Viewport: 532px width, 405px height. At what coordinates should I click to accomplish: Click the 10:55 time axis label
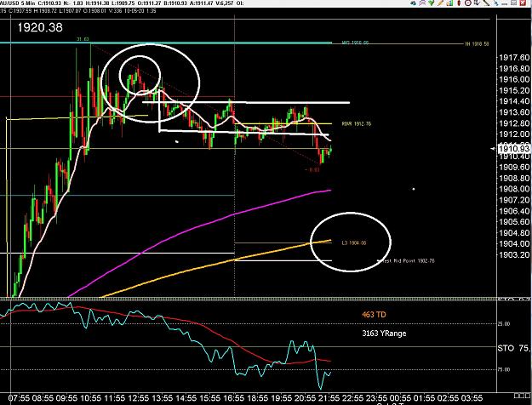90,398
